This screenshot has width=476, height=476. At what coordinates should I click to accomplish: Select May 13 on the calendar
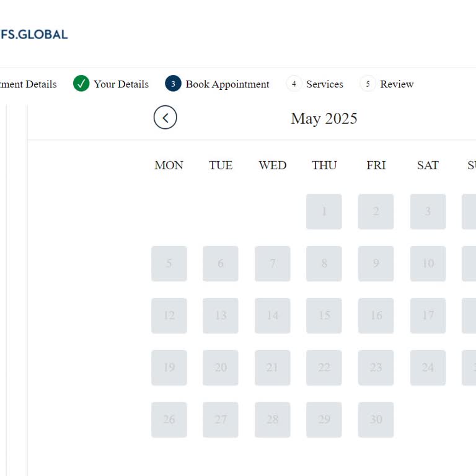coord(221,315)
